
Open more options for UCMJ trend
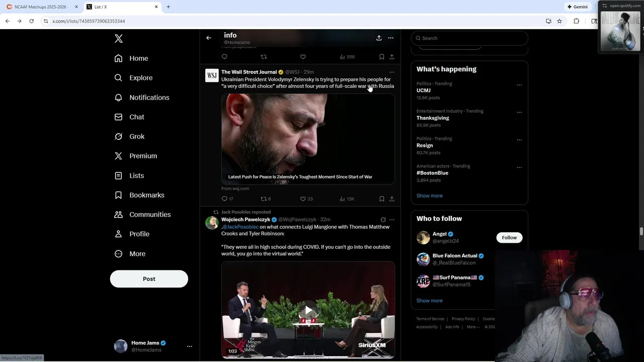(519, 85)
